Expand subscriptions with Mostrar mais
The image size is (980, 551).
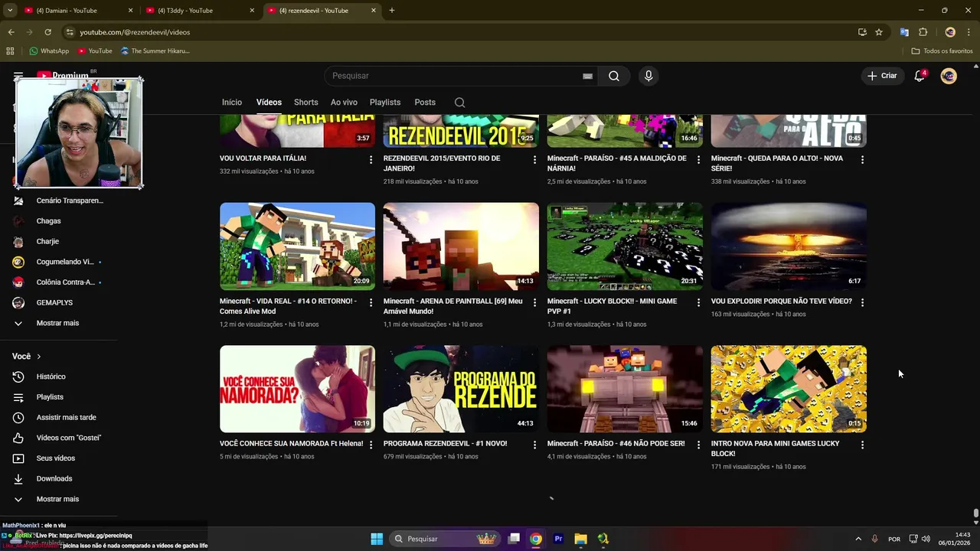[x=58, y=323]
